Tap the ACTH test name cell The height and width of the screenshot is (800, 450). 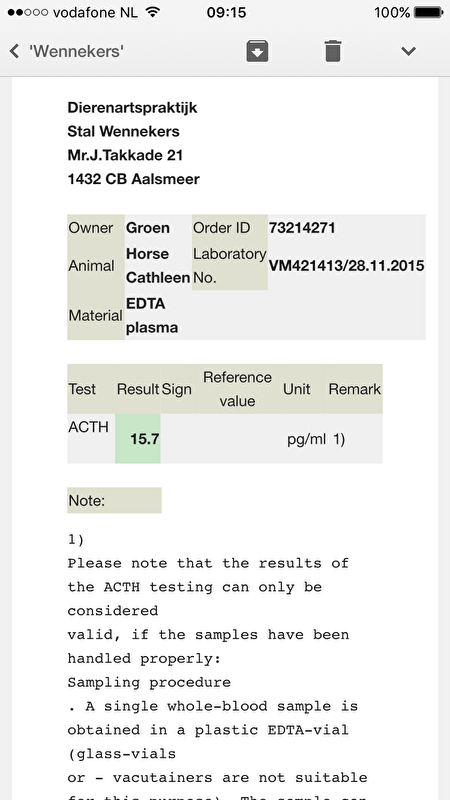click(91, 439)
